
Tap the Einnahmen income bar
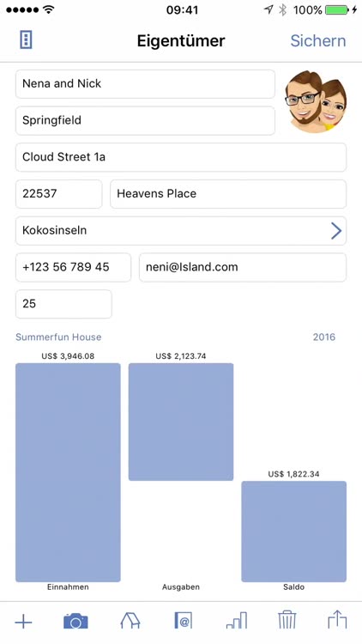click(68, 472)
